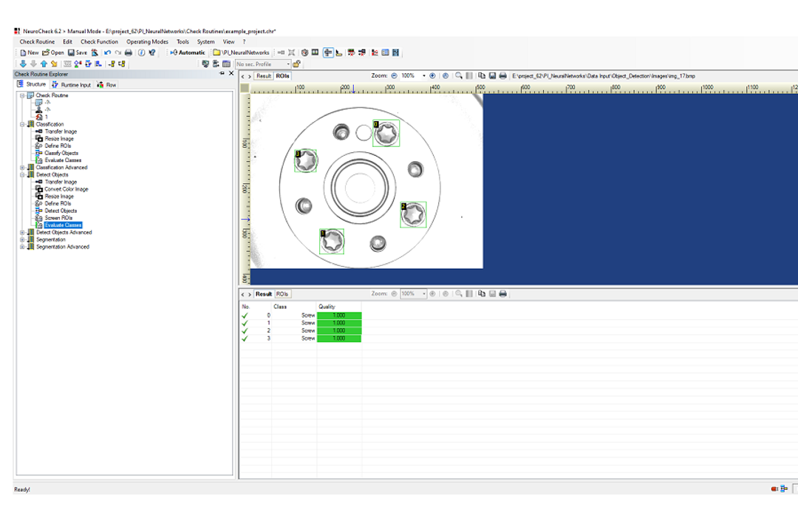Screen dimensions: 798x532
Task: Undo the last action
Action: (107, 52)
